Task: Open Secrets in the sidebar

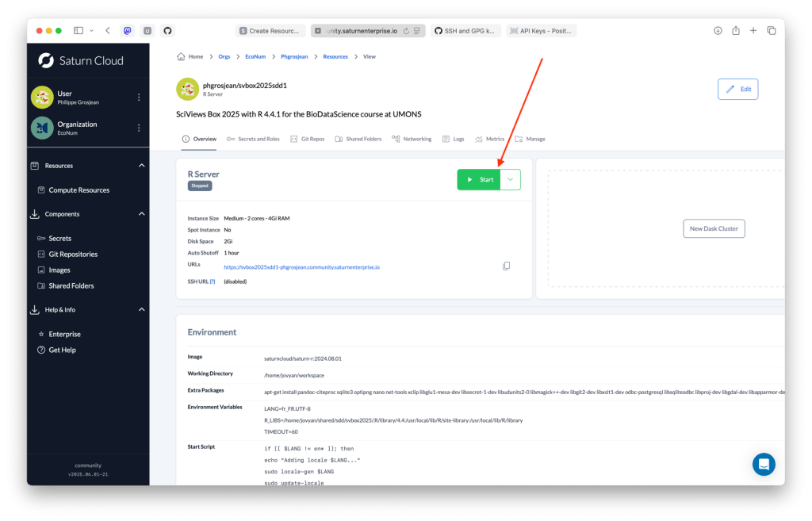Action: pyautogui.click(x=55, y=238)
